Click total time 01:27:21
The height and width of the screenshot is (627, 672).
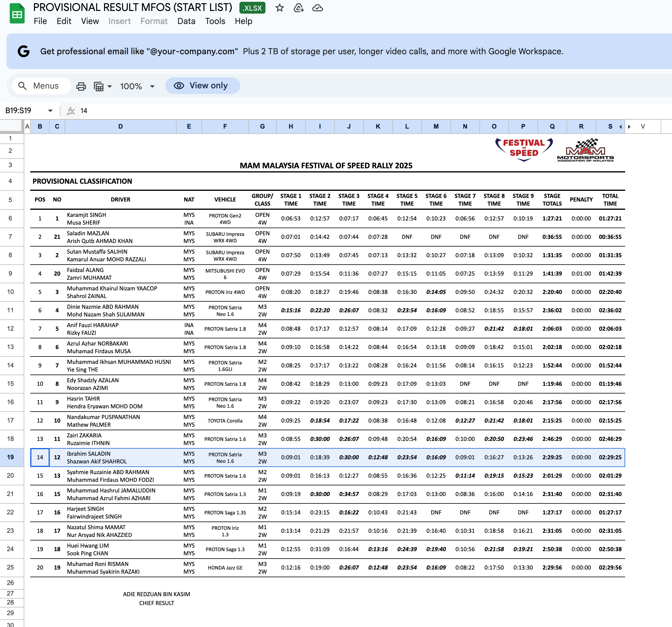(x=610, y=218)
